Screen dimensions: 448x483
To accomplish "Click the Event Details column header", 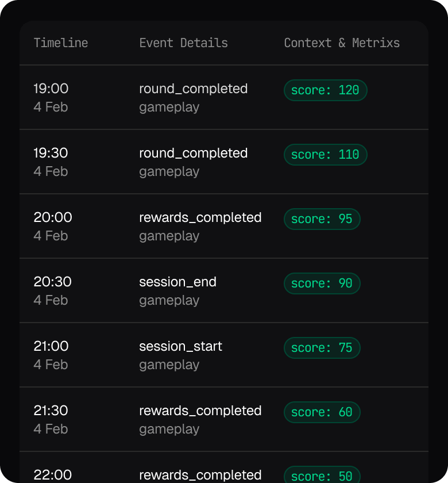I will click(x=183, y=43).
